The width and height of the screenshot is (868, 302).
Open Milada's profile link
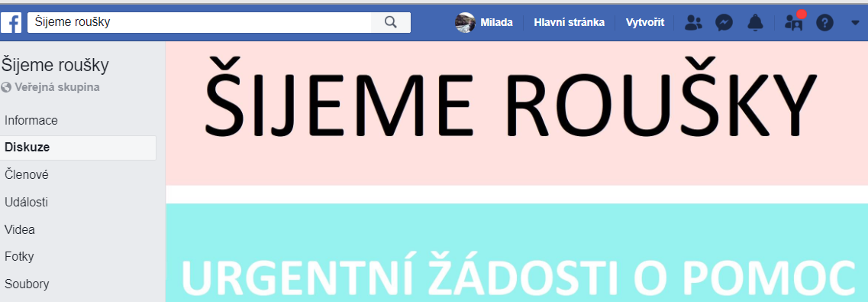496,23
